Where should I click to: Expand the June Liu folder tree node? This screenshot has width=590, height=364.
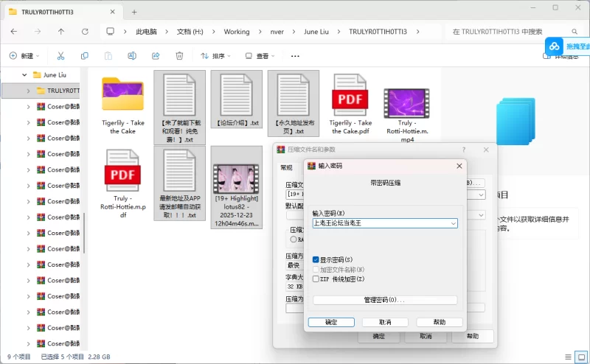(24, 75)
